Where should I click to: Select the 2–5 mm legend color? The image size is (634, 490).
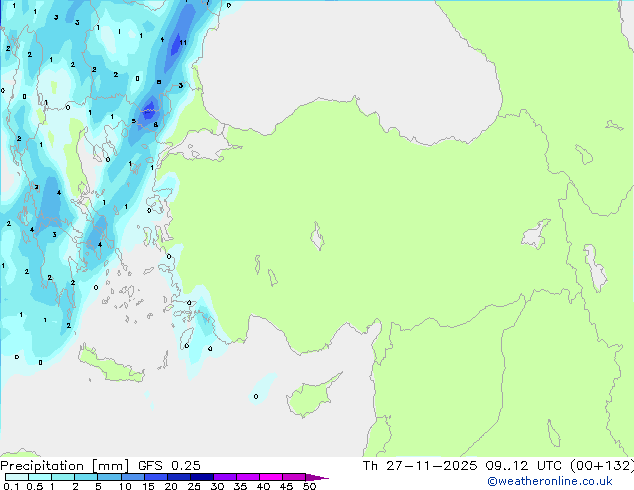[x=86, y=477]
